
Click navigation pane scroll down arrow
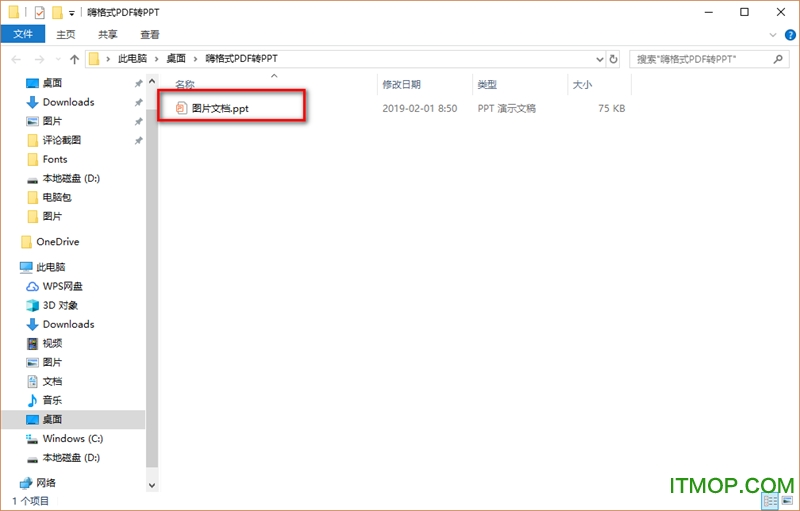[x=152, y=486]
